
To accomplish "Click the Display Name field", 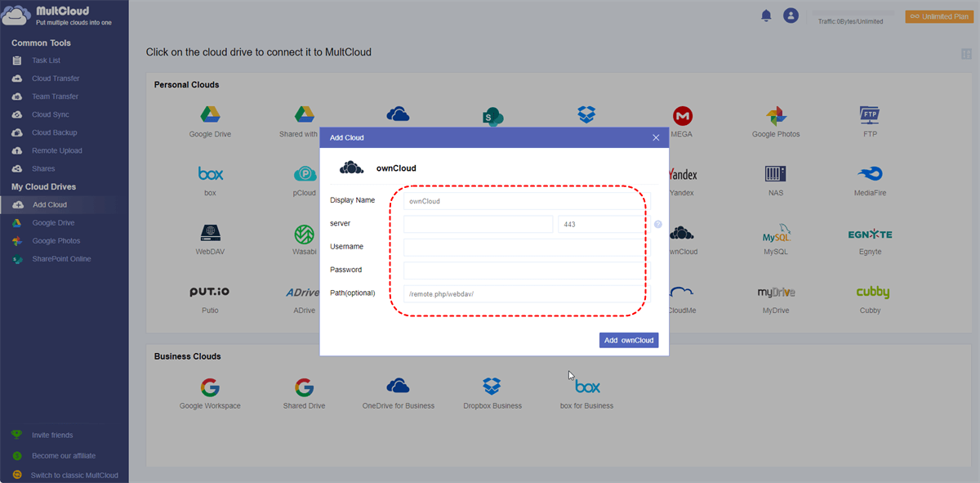I will pyautogui.click(x=525, y=200).
